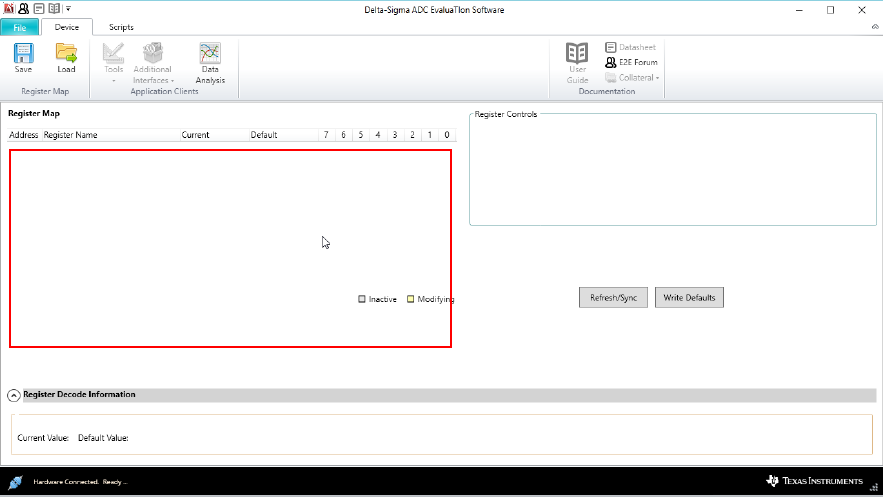Screen dimensions: 883x497
Task: Click the Inactive legend box
Action: click(x=362, y=299)
